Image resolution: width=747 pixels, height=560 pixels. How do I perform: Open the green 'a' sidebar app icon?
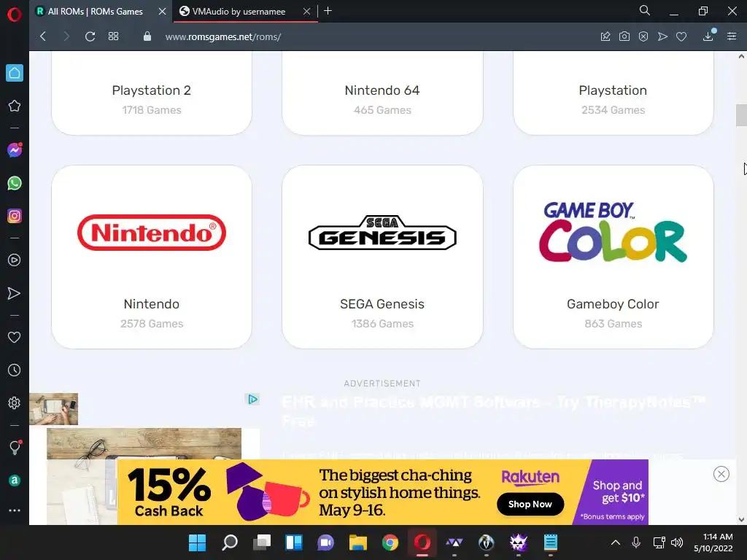[x=15, y=481]
